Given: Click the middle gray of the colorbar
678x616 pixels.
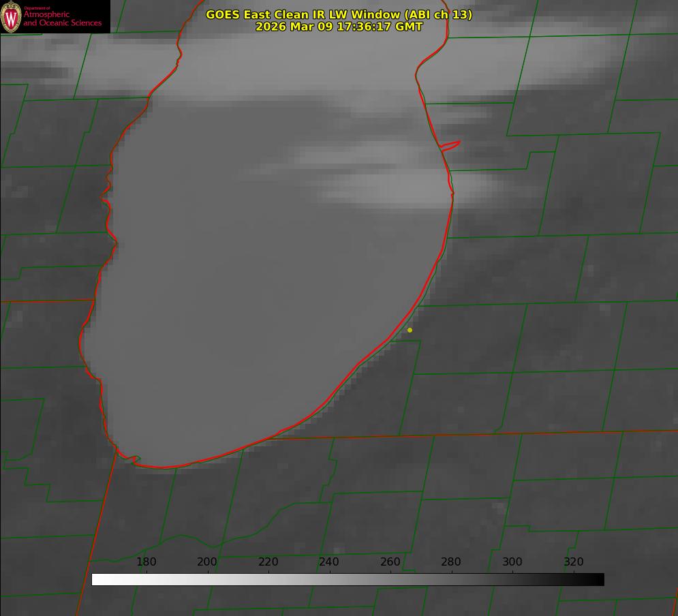Looking at the screenshot, I should [x=348, y=579].
